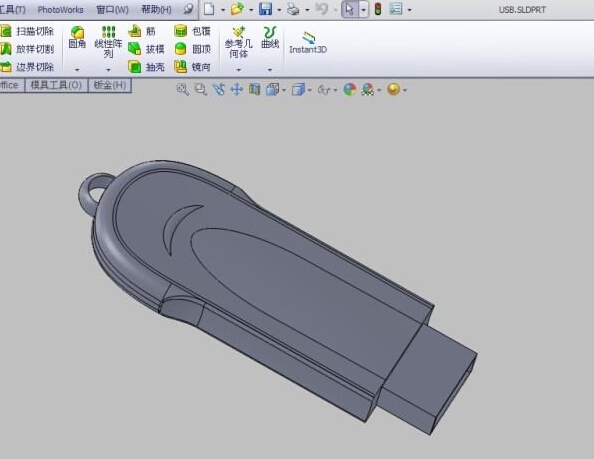
Task: Expand the New document dropdown arrow
Action: [x=223, y=10]
